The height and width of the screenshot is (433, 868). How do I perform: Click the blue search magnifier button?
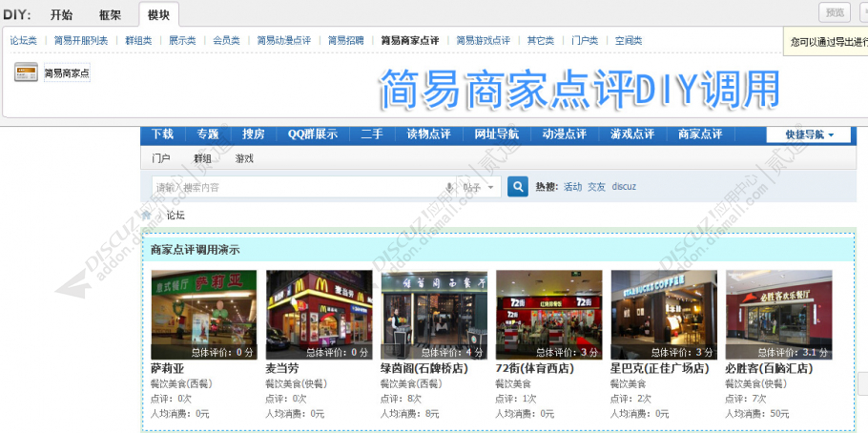click(518, 187)
